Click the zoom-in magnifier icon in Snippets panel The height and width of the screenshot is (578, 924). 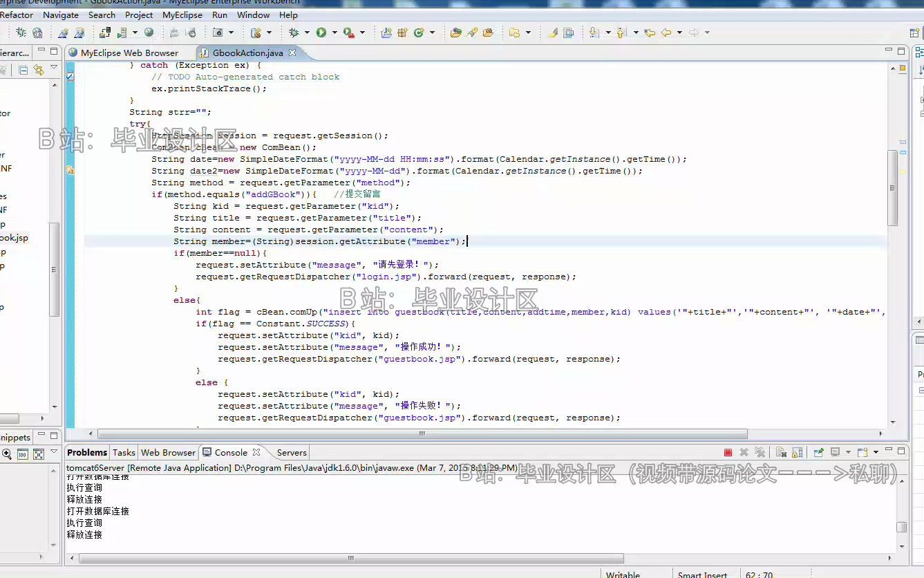click(x=6, y=454)
